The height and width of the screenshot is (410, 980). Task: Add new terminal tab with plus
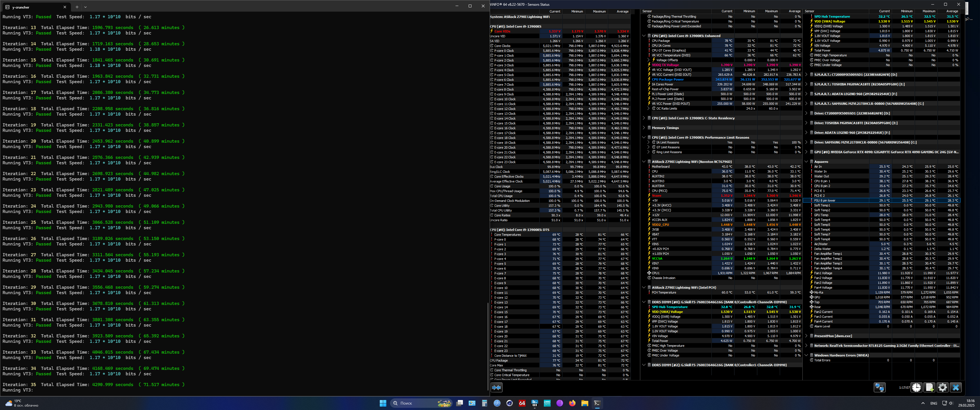[x=77, y=7]
